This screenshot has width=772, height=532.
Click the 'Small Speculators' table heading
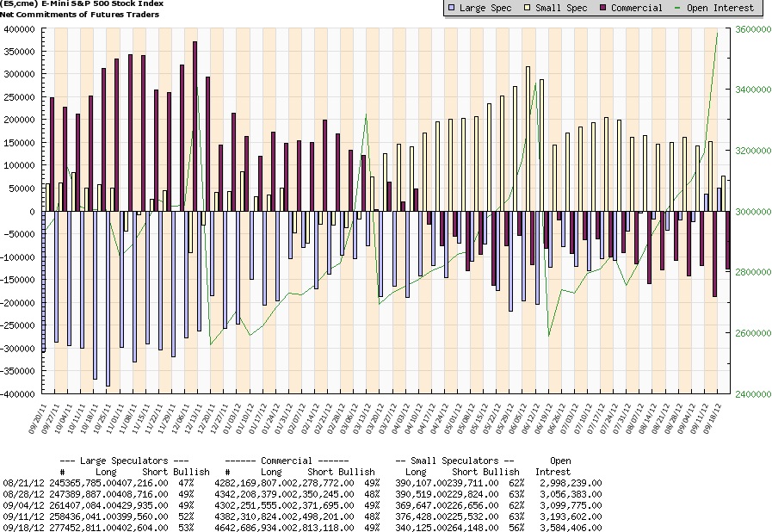click(x=454, y=461)
